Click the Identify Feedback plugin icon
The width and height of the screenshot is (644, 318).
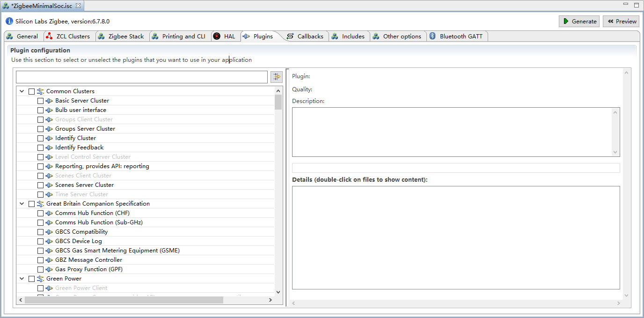click(x=49, y=148)
